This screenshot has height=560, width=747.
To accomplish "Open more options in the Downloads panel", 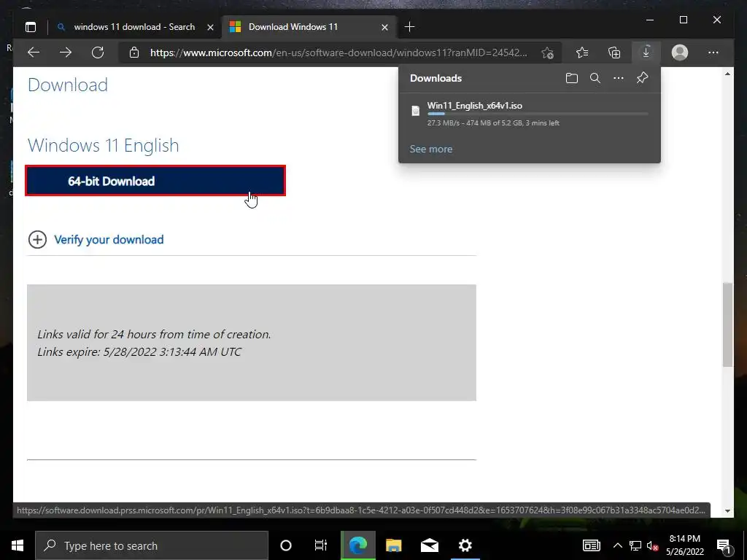I will (x=619, y=78).
